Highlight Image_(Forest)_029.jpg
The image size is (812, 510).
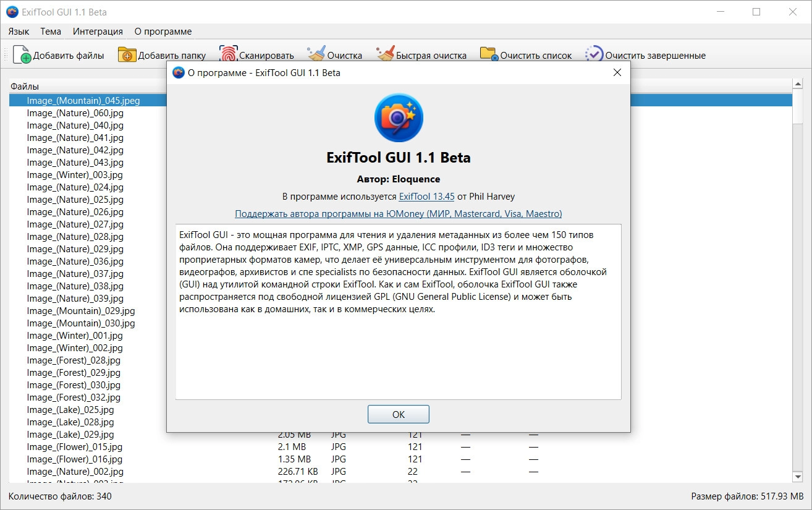[x=74, y=373]
